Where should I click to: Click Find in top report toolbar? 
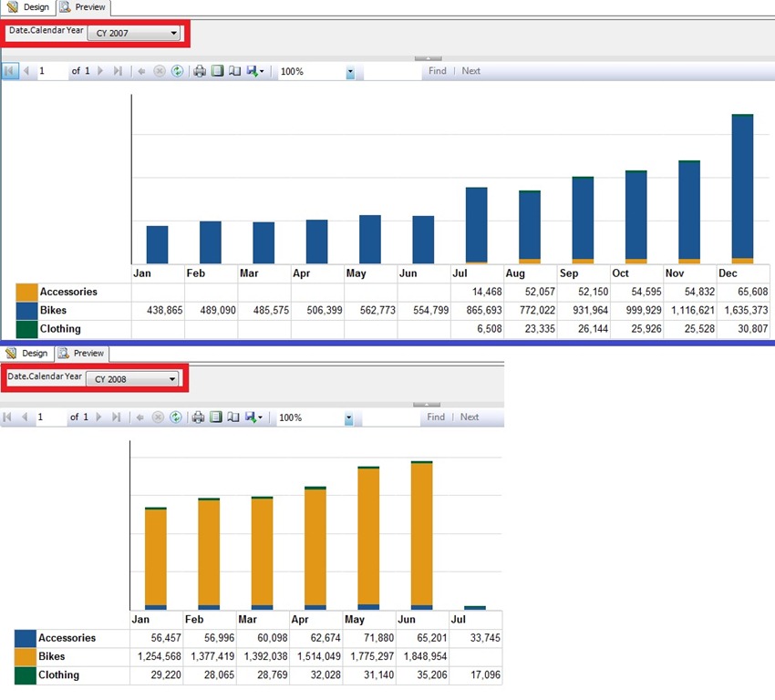[438, 71]
